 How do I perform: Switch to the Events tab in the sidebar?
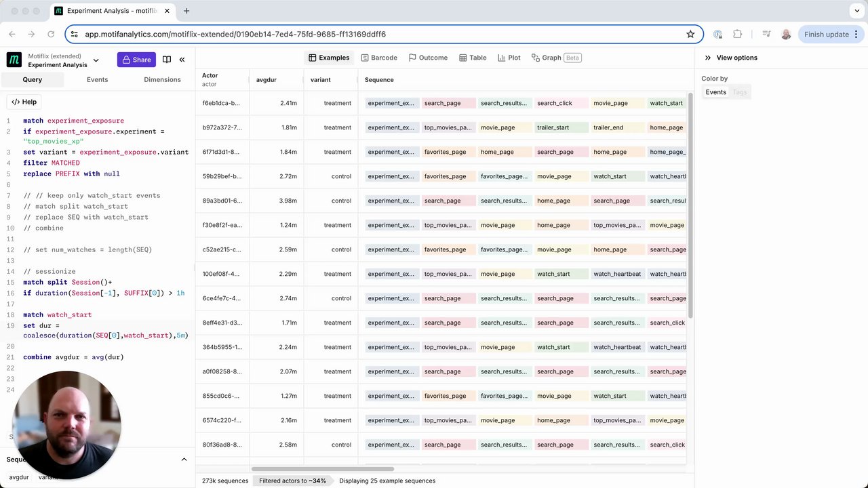click(97, 79)
